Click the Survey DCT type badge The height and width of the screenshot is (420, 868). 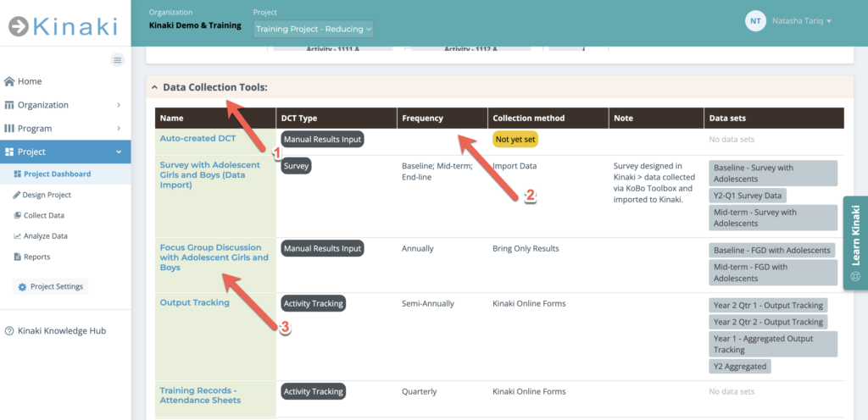[x=297, y=166]
